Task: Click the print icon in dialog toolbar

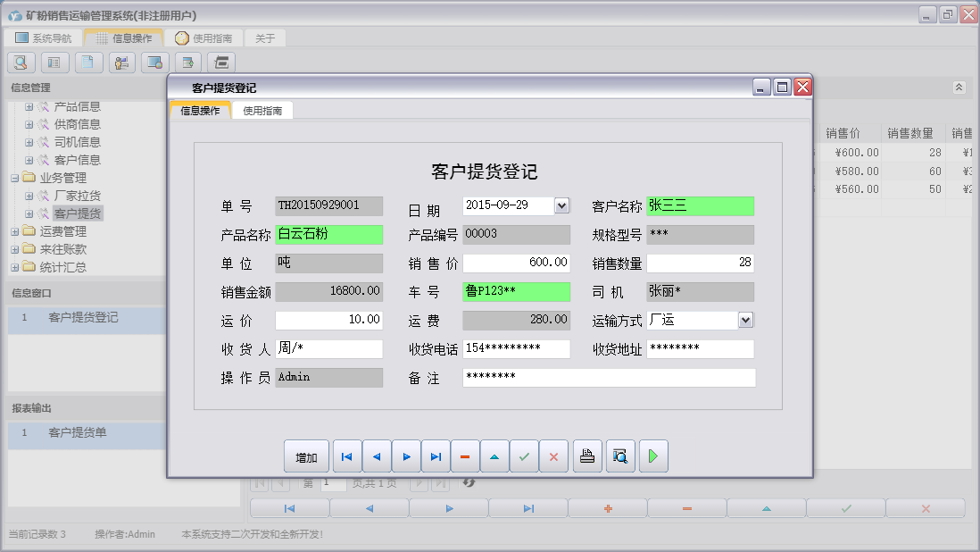Action: 587,456
